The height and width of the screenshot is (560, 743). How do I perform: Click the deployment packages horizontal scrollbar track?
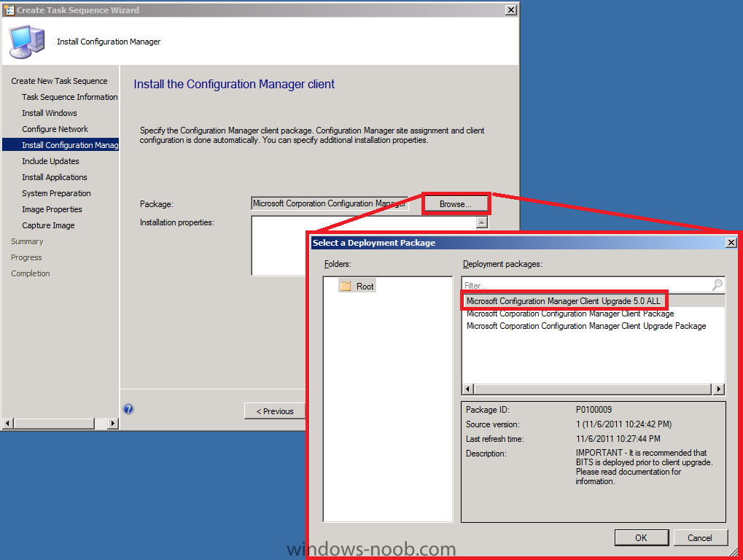[x=594, y=389]
